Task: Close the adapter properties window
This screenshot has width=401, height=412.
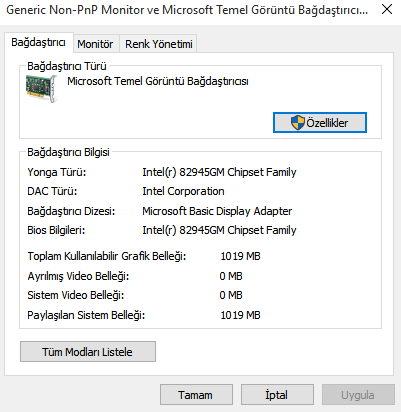Action: pyautogui.click(x=387, y=9)
